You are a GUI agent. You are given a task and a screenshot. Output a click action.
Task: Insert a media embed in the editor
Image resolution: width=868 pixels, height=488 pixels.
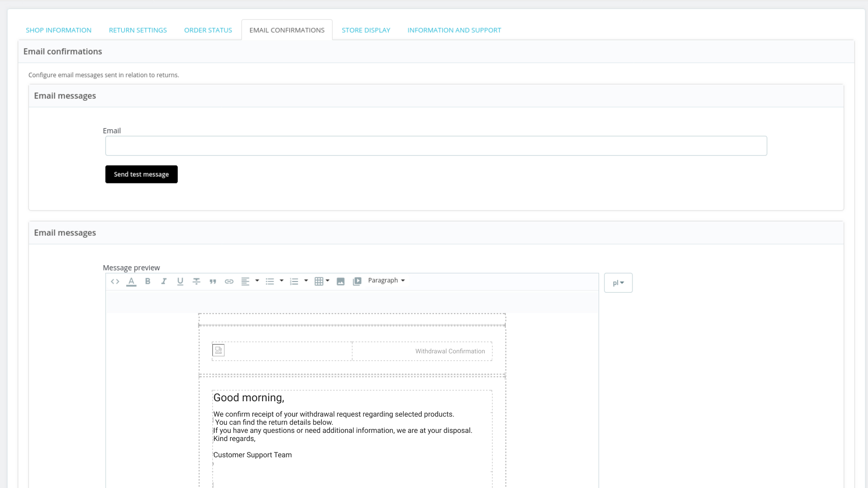pyautogui.click(x=357, y=281)
